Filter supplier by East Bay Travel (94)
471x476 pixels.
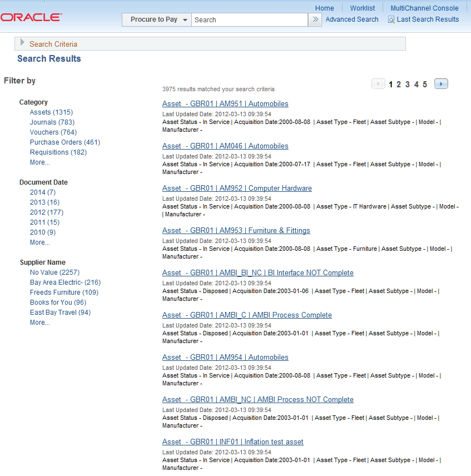60,313
